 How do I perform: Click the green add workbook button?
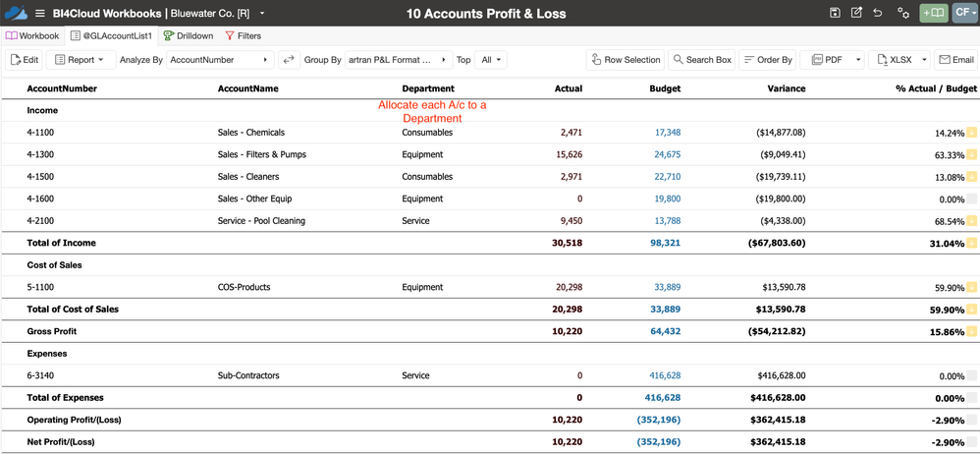tap(933, 13)
